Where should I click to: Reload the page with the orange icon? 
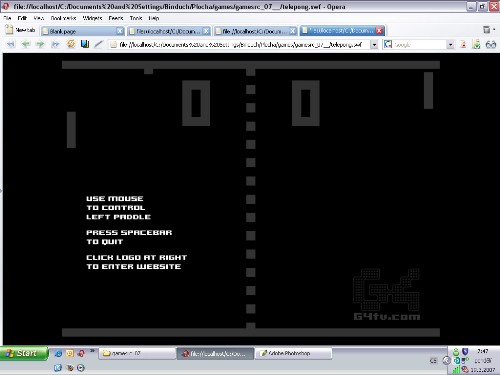71,44
